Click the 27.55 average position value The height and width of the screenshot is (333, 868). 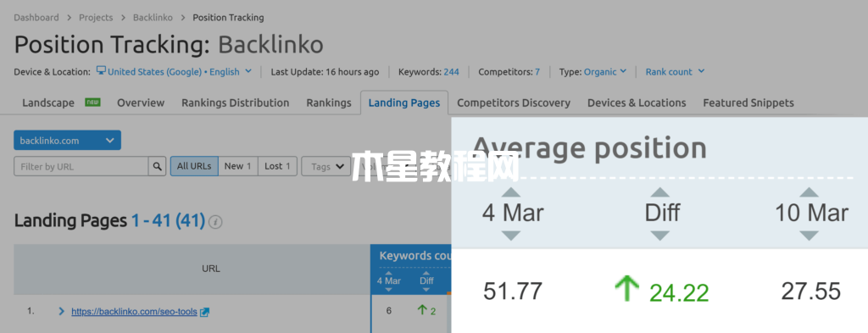pos(811,291)
